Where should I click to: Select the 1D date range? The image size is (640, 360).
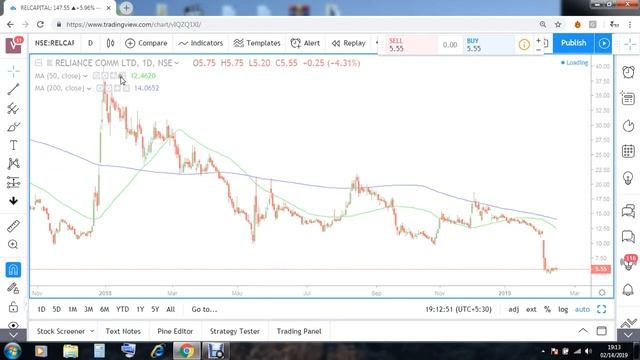pos(41,309)
